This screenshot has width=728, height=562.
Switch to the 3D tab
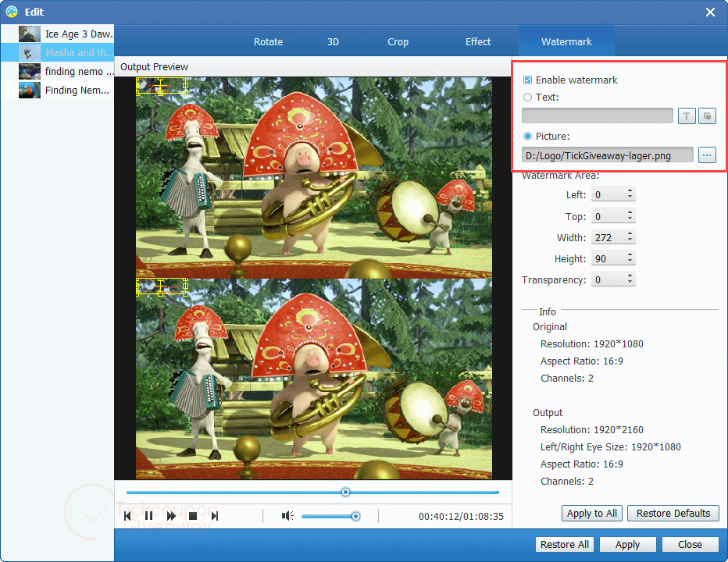pos(333,42)
